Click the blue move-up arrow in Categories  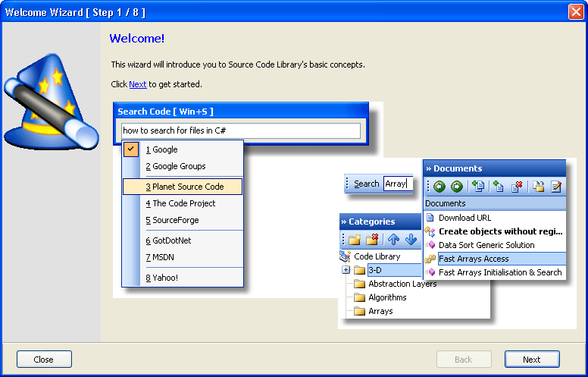[393, 239]
